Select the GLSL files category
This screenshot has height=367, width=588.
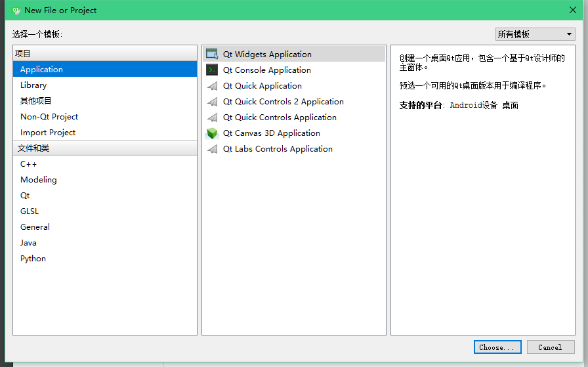point(105,211)
